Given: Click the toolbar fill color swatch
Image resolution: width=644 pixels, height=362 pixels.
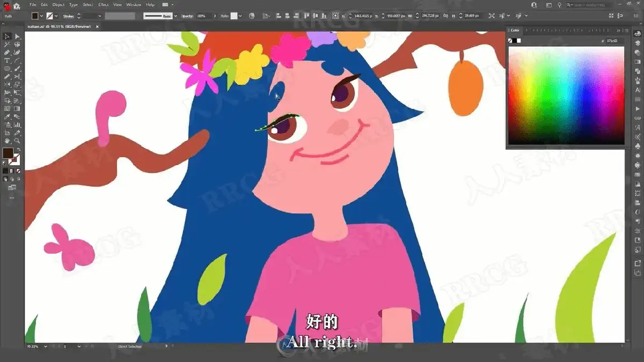Looking at the screenshot, I should click(x=8, y=153).
